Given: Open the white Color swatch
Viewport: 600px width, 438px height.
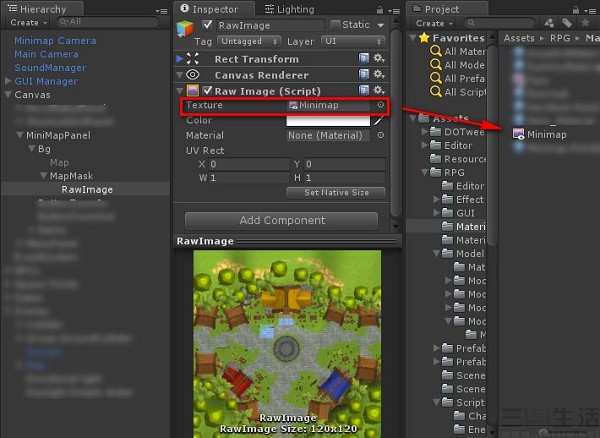Looking at the screenshot, I should point(328,121).
